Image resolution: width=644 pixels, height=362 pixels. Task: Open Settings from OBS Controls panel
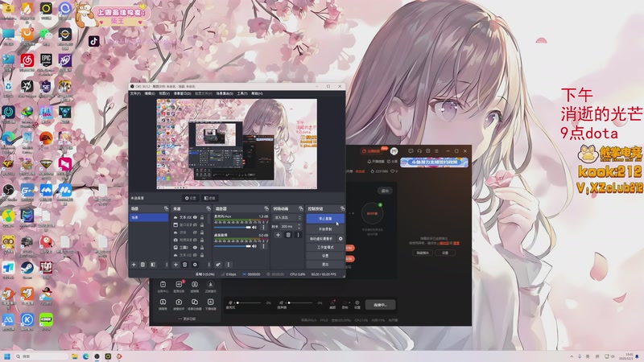pyautogui.click(x=325, y=256)
